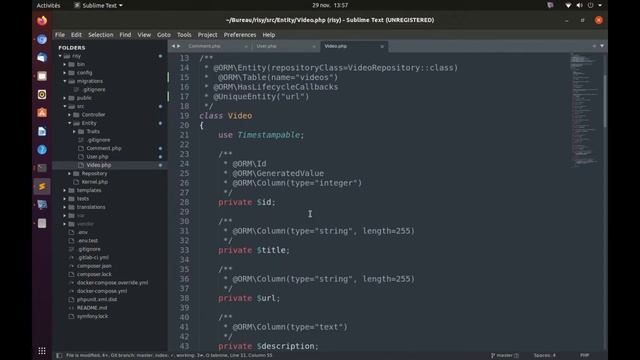Image resolution: width=640 pixels, height=360 pixels.
Task: Open Kernel.php in the sidebar
Action: click(x=95, y=182)
